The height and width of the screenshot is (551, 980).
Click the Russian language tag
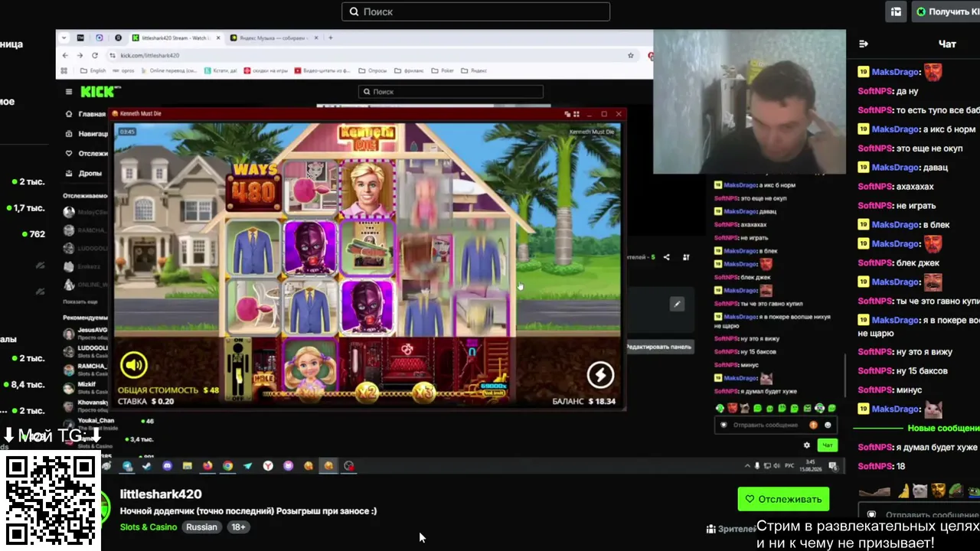202,527
